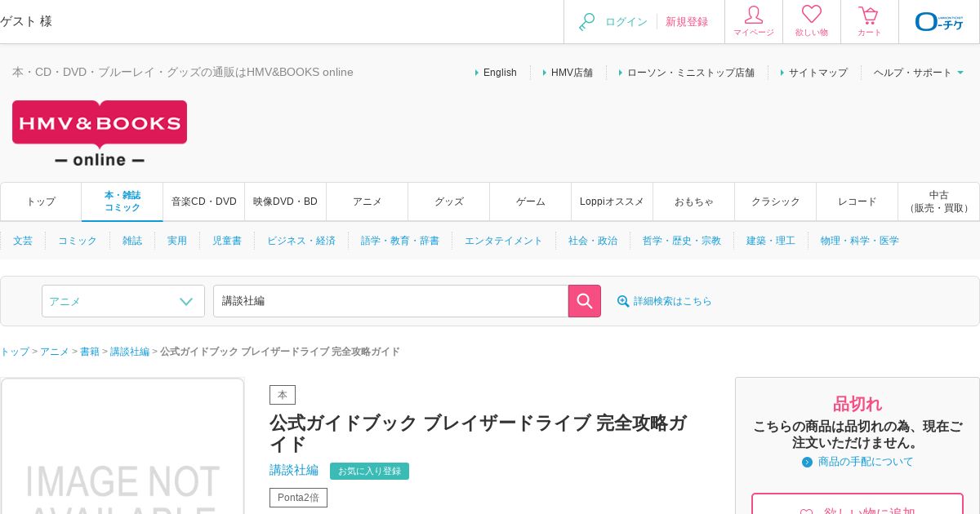
Task: Go to エンタテイメント subcategory
Action: click(x=504, y=241)
